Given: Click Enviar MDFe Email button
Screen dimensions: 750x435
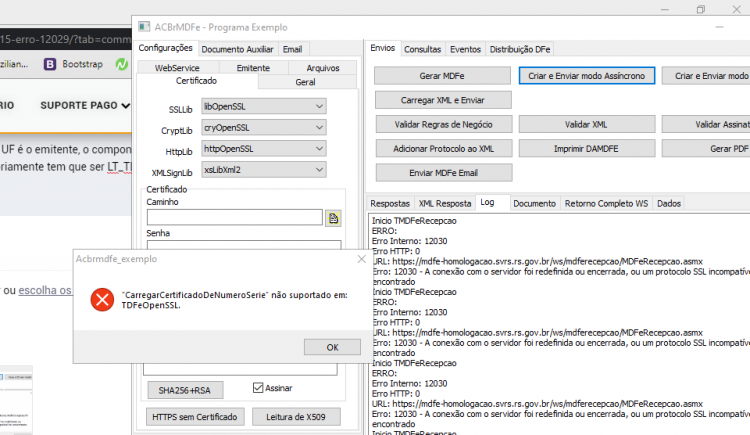Looking at the screenshot, I should click(443, 173).
